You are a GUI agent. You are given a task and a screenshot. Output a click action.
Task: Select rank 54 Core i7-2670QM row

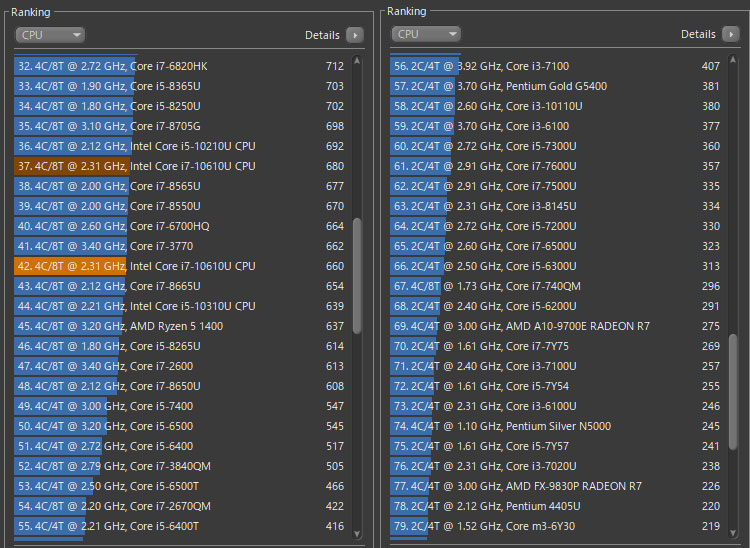click(181, 506)
